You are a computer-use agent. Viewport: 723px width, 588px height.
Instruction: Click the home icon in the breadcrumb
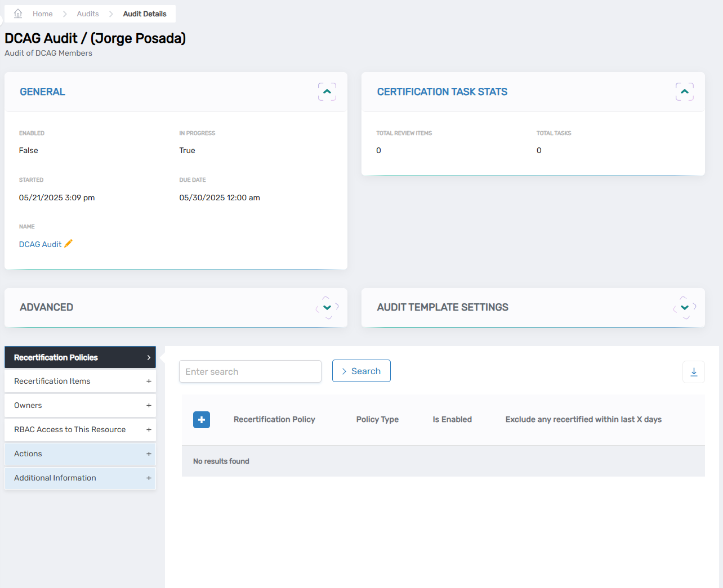click(18, 13)
